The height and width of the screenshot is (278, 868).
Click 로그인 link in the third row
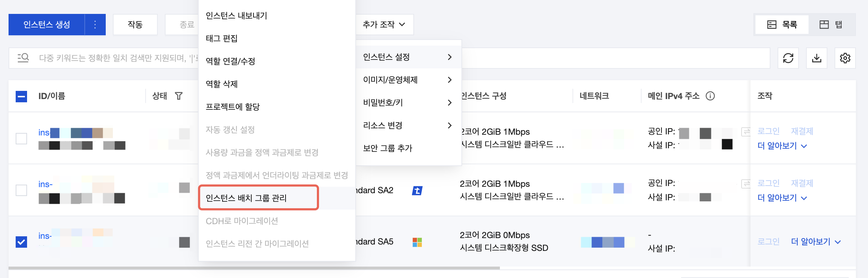coord(768,242)
